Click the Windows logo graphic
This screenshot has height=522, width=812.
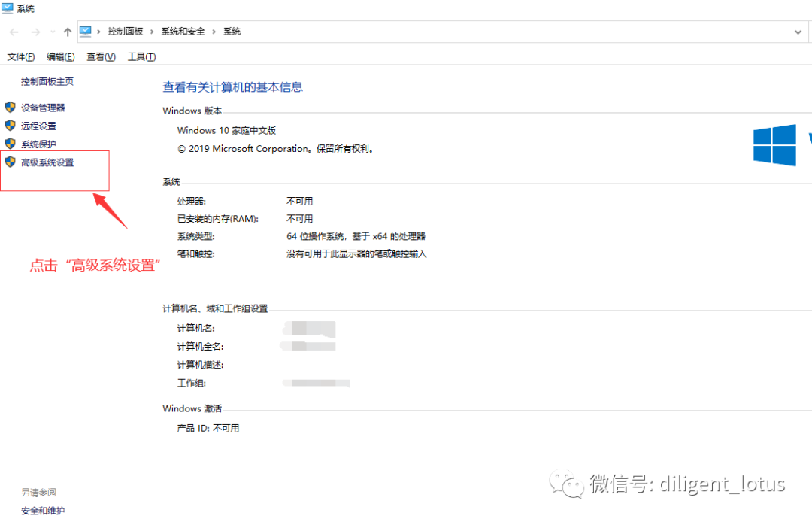coord(774,145)
